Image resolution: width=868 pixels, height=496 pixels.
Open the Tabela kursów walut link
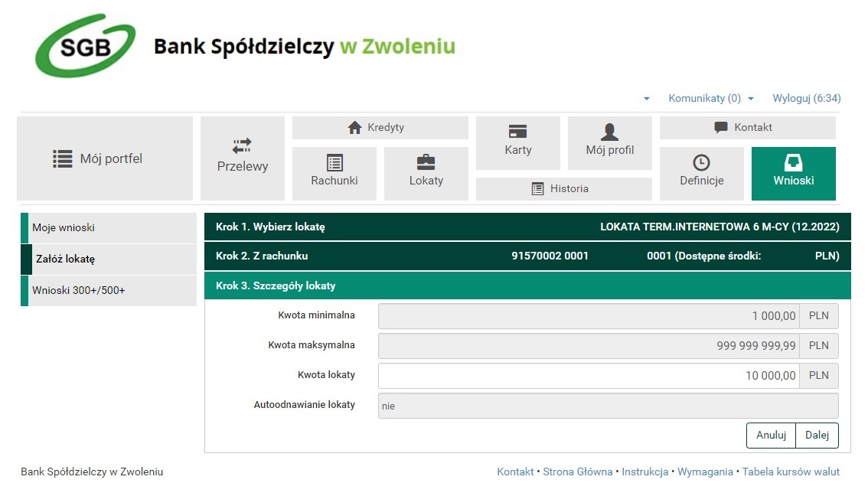[x=791, y=472]
